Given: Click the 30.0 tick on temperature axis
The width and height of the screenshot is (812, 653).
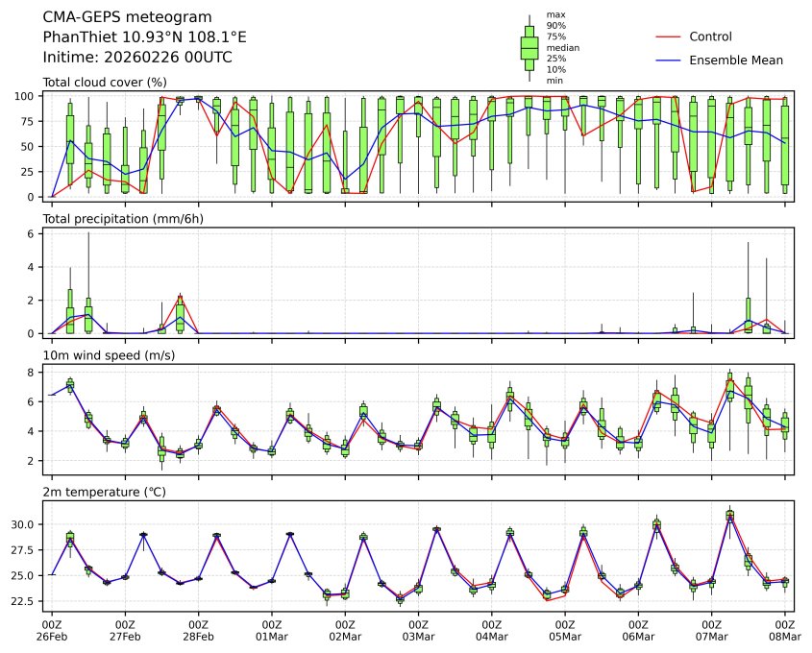Looking at the screenshot, I should [23, 524].
